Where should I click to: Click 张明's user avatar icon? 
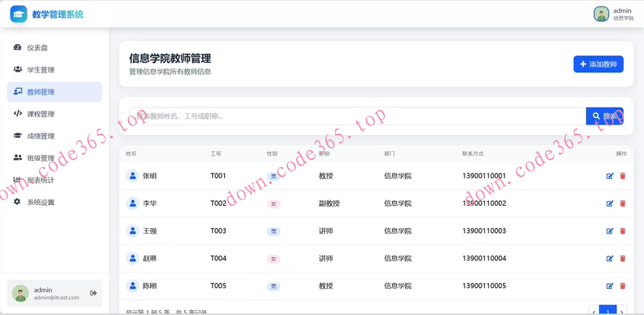pos(133,176)
